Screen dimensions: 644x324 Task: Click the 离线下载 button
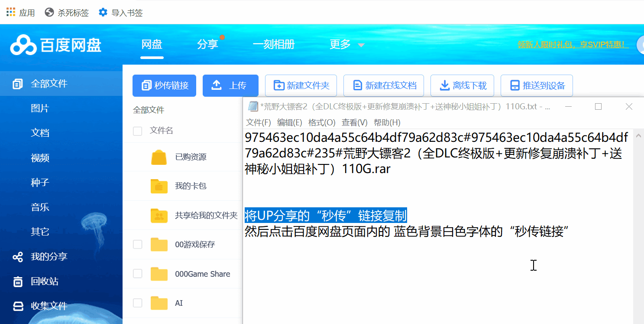click(x=463, y=85)
